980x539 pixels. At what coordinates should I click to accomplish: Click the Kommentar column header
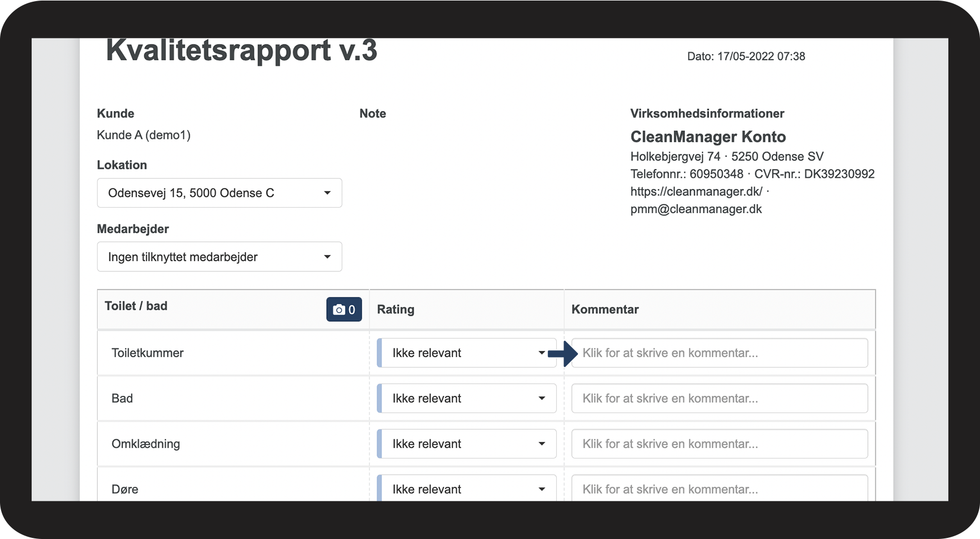(605, 310)
